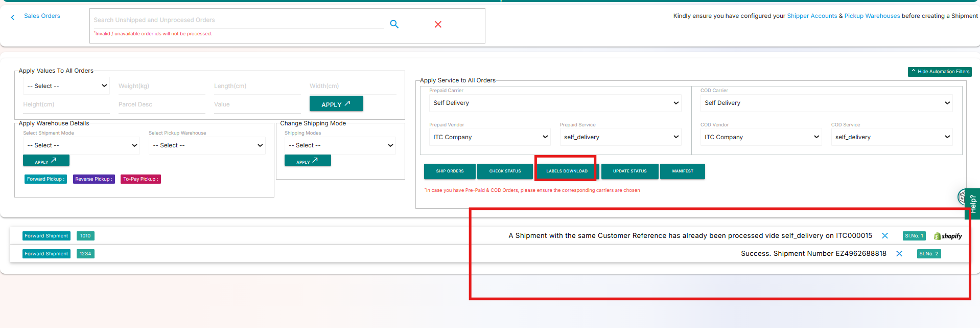Click the Forward Pickup tag
The image size is (980, 328).
[x=45, y=179]
